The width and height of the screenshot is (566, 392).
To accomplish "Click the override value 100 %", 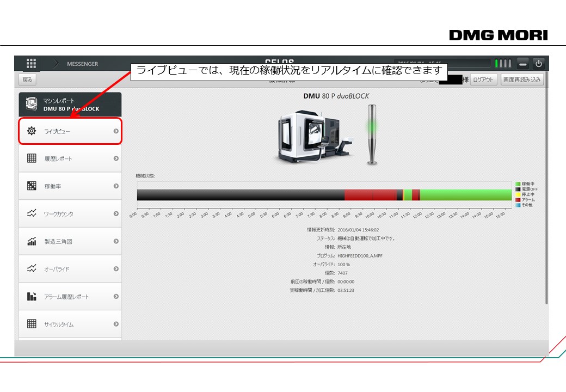I will [x=343, y=265].
